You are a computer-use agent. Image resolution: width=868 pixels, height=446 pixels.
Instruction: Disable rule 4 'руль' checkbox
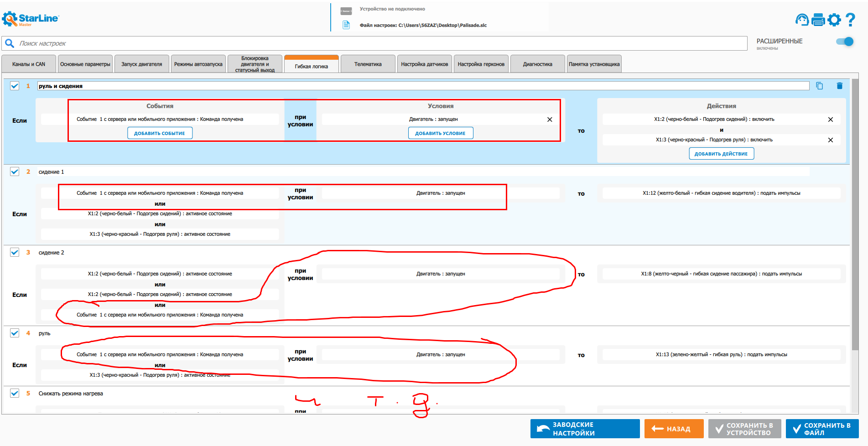15,333
